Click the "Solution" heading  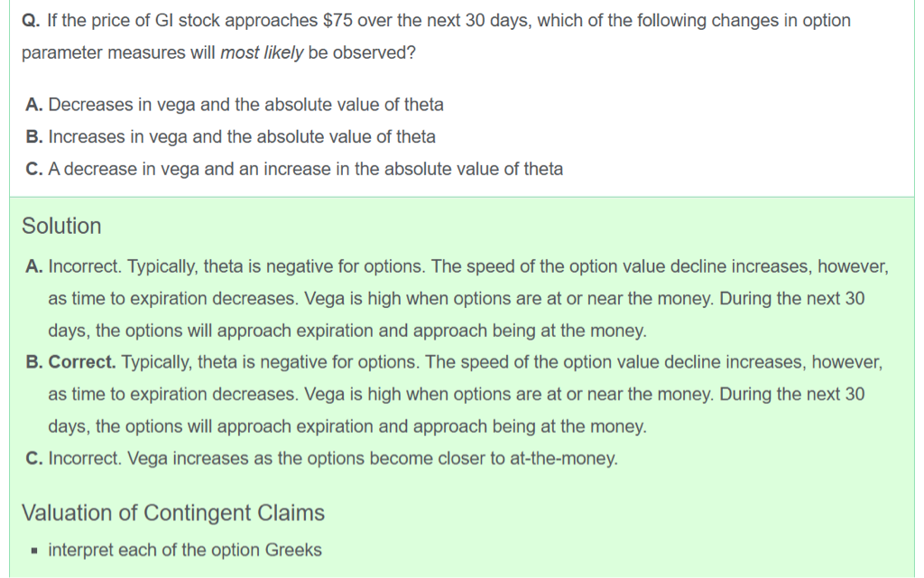pyautogui.click(x=61, y=226)
